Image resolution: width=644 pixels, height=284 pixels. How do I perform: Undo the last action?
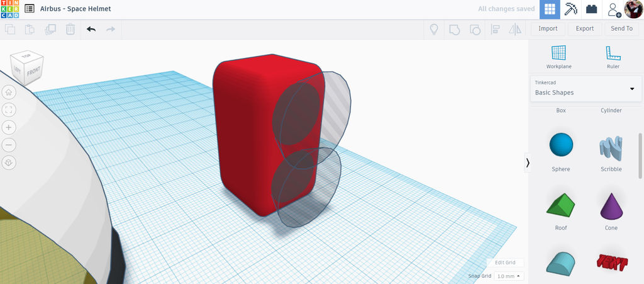91,29
